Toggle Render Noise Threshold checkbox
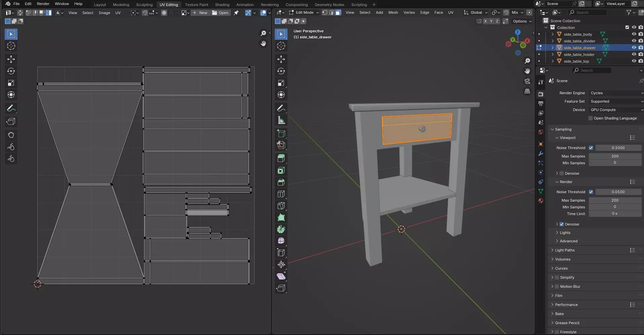The width and height of the screenshot is (644, 335). click(x=591, y=192)
